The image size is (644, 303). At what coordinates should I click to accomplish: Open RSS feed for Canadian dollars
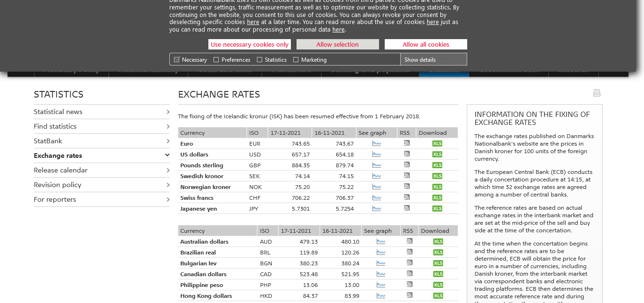409,274
